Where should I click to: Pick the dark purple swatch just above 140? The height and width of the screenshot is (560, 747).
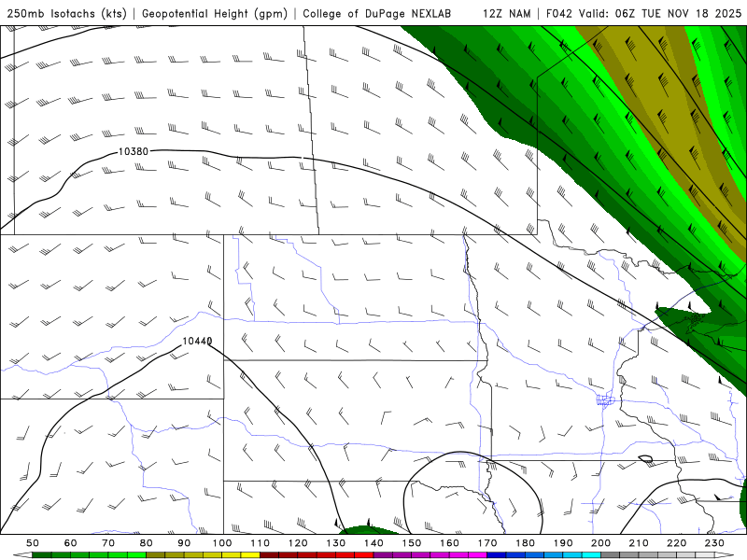pyautogui.click(x=383, y=554)
